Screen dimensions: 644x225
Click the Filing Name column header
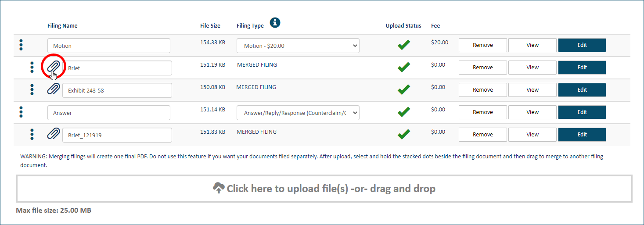(x=62, y=26)
